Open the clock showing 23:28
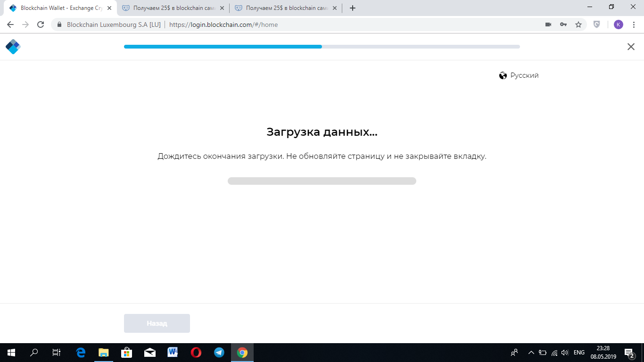 tap(603, 353)
